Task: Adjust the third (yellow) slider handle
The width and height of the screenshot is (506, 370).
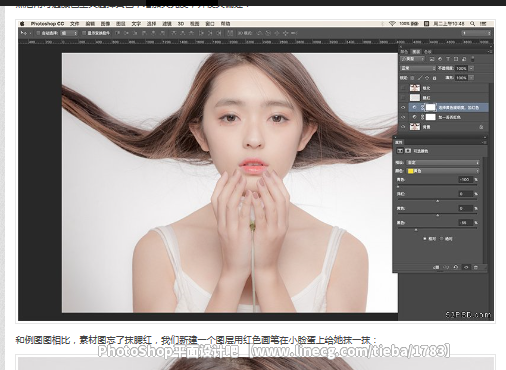Action: [x=438, y=215]
